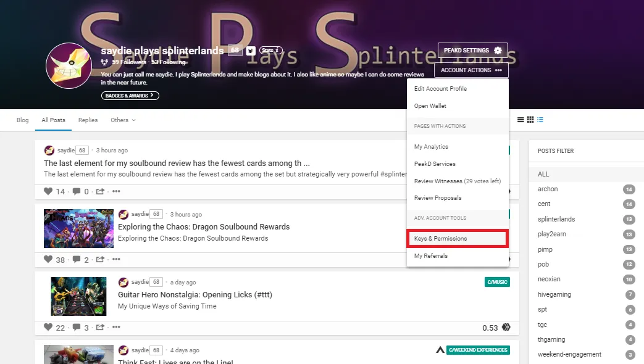Click the saydie author name on Dragon Soulbound post

140,214
